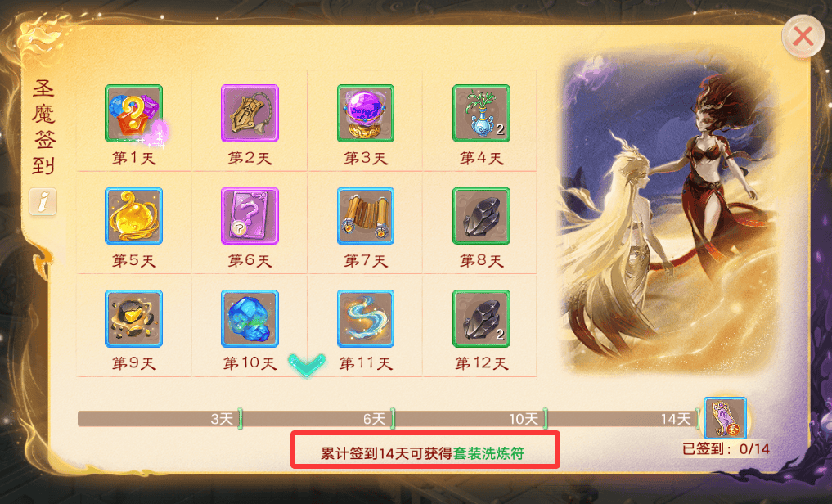
Task: Open the info button under 圣魔签到
Action: coord(43,201)
